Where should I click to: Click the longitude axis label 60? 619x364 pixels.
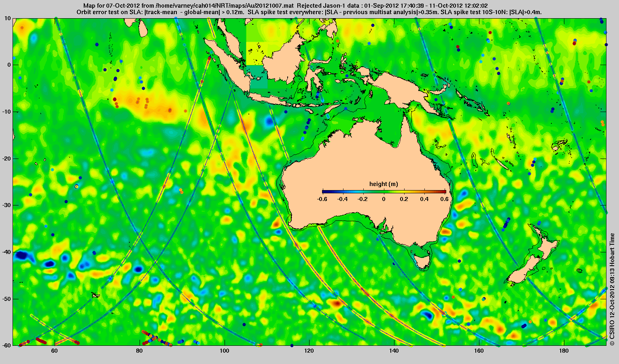[x=54, y=351]
